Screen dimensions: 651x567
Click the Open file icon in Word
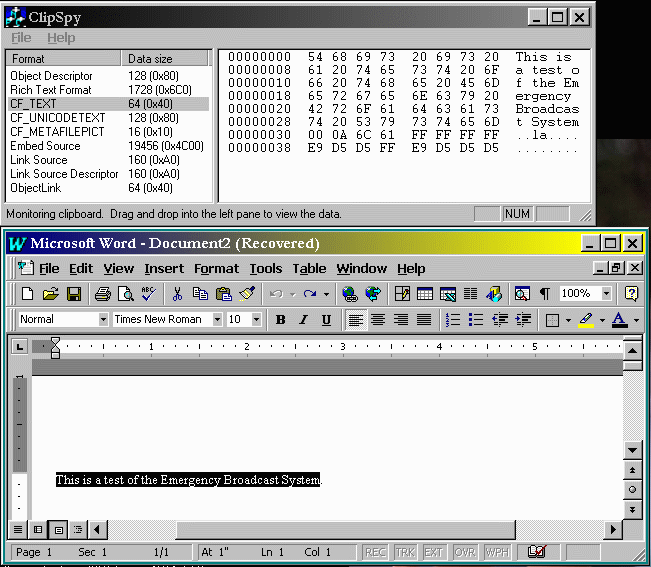(x=51, y=294)
